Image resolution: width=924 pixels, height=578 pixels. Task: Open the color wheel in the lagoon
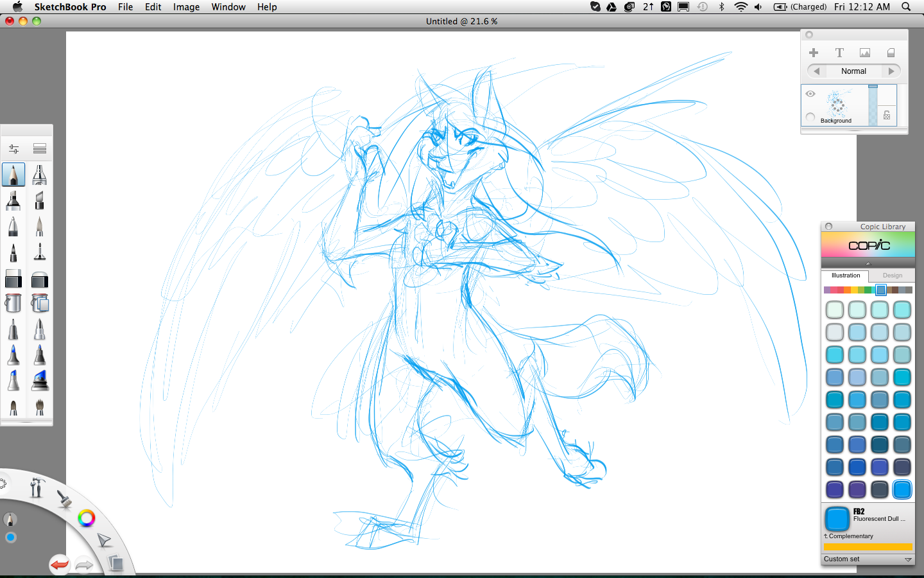tap(86, 518)
